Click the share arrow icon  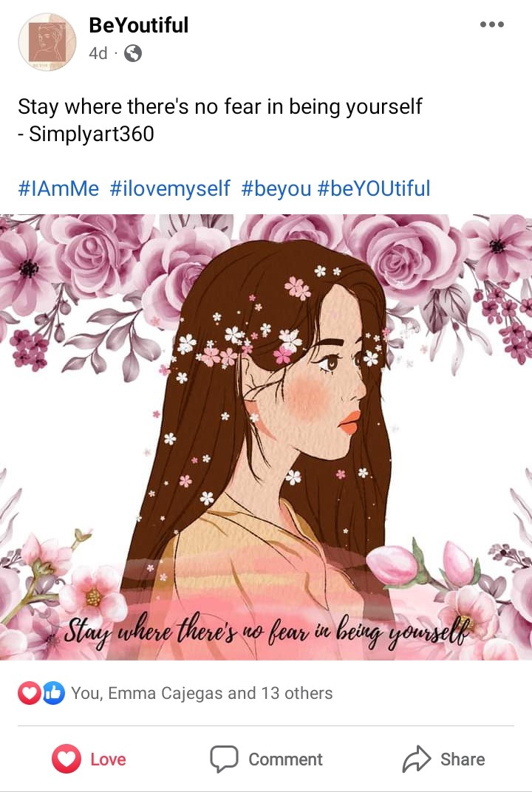(416, 759)
